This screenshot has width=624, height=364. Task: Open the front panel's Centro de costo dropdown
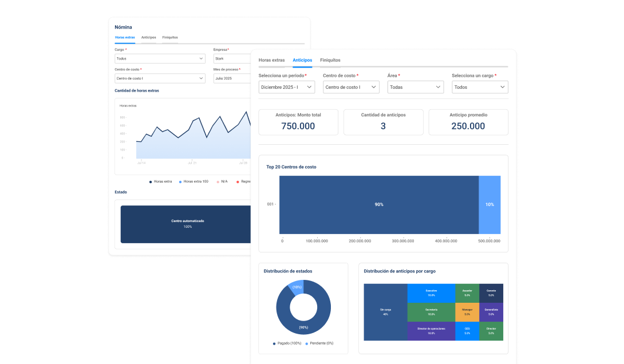pos(351,87)
